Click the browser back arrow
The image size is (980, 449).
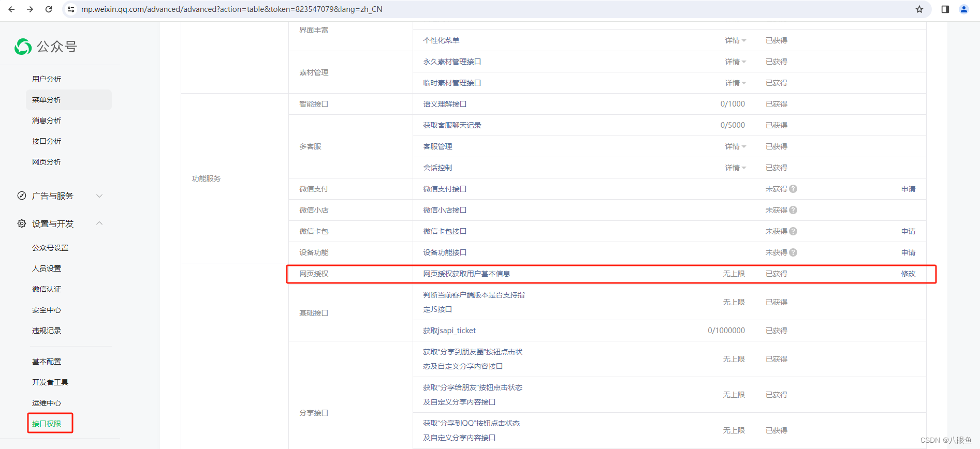click(11, 9)
